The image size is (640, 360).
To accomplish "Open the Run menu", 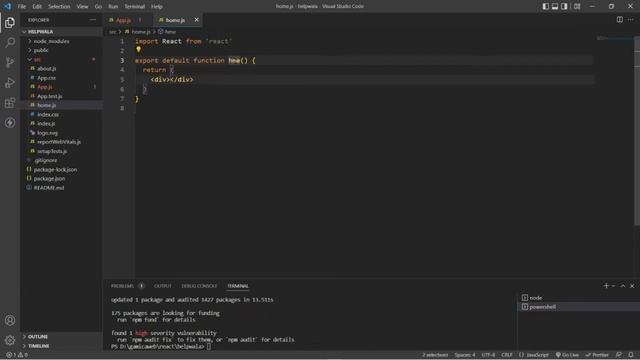I will [x=113, y=6].
